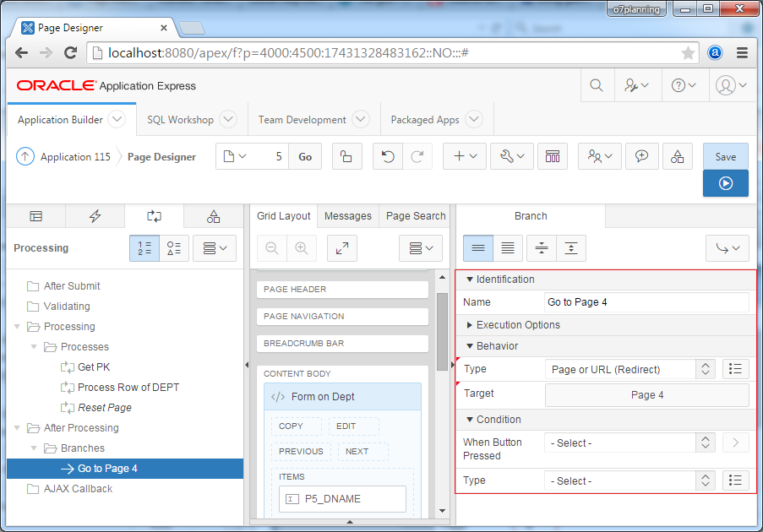Open Behavior Type select list

coord(630,369)
